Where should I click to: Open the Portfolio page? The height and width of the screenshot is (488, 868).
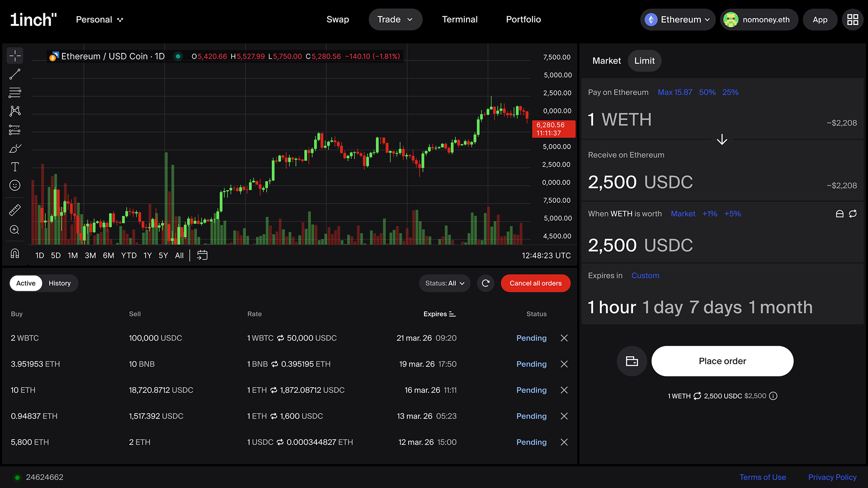[523, 19]
